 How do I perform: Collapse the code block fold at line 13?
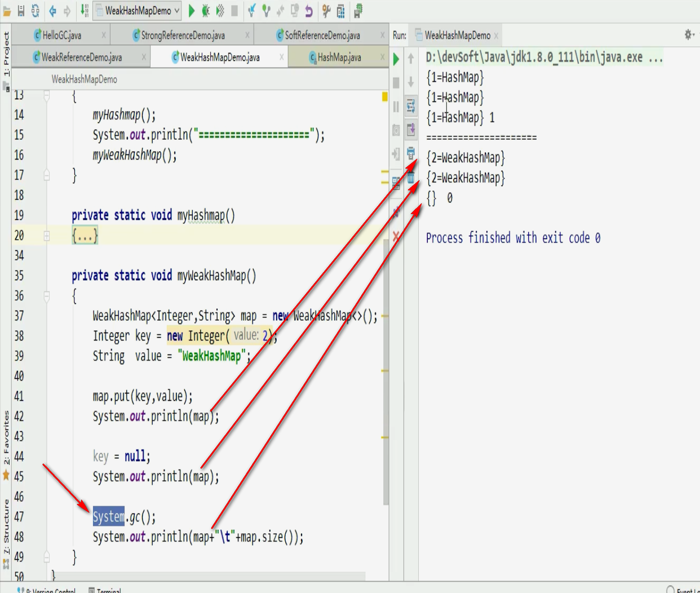pos(47,95)
